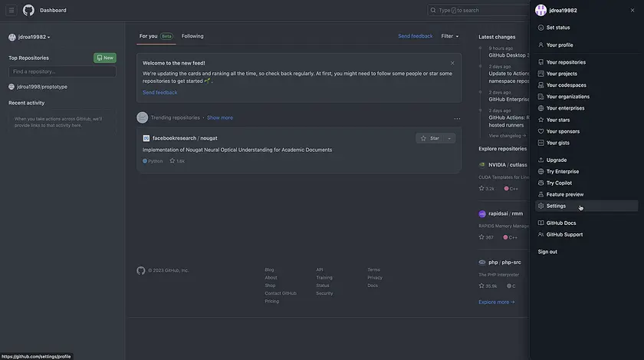Expand the Star button list dropdown arrow
Screen dimensions: 644x360
click(x=449, y=139)
